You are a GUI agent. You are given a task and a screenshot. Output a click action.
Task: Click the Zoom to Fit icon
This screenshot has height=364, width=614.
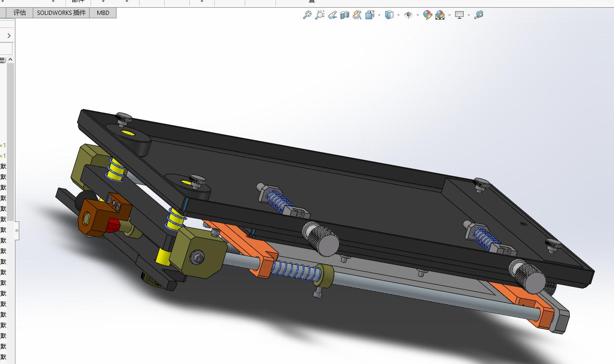point(307,15)
